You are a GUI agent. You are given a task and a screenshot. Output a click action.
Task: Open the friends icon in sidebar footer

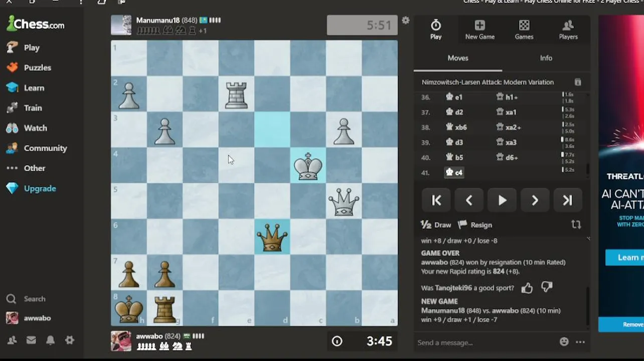point(12,340)
